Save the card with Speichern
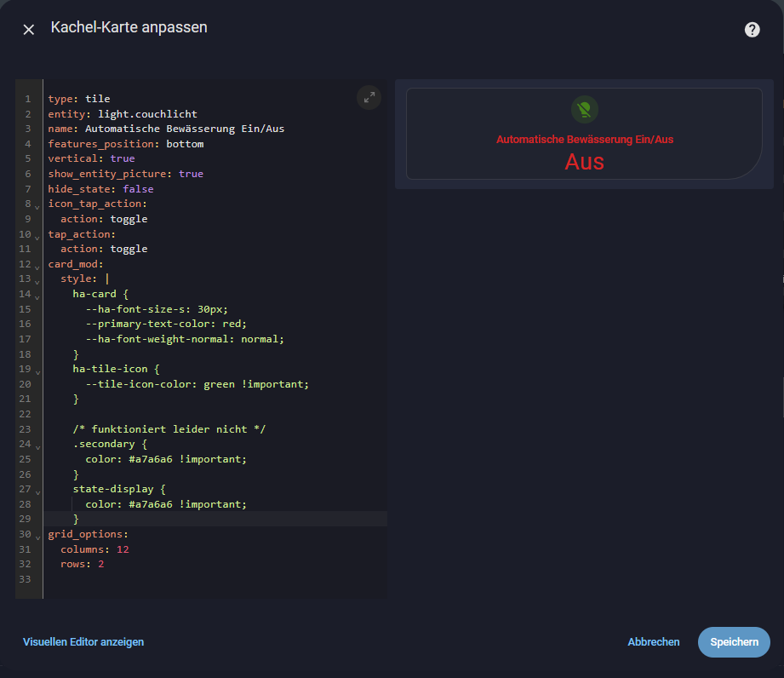This screenshot has height=678, width=784. [x=733, y=642]
